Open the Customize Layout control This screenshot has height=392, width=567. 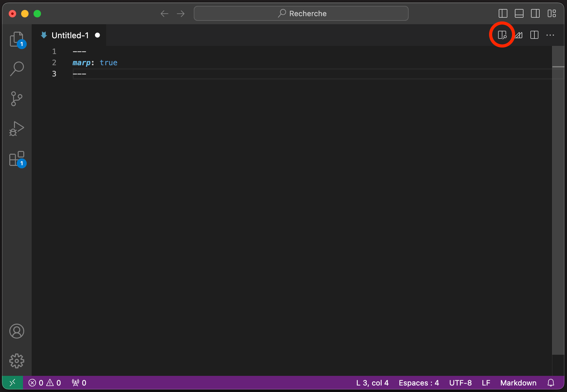point(552,13)
